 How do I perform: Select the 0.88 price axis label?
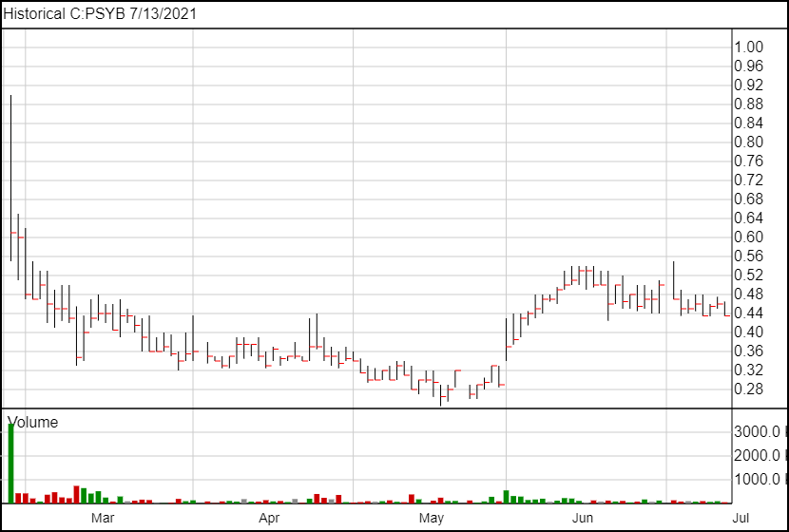[749, 104]
